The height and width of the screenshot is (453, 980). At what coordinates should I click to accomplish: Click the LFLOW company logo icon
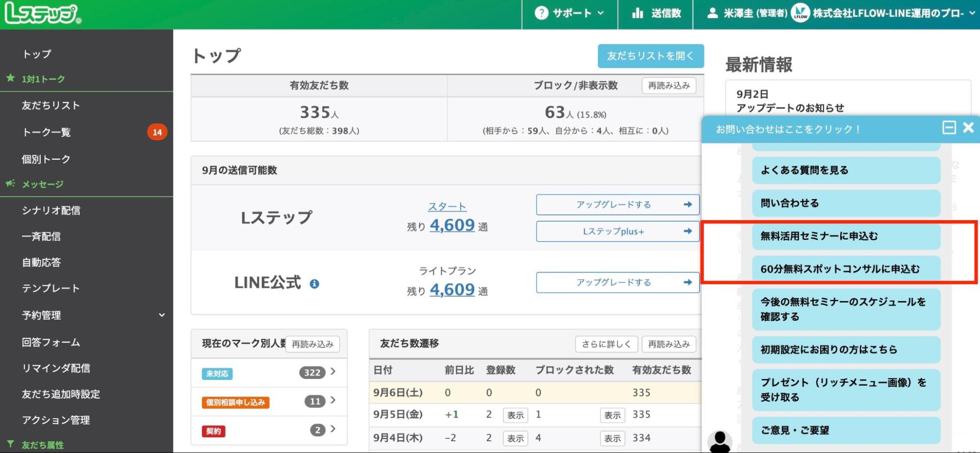800,13
